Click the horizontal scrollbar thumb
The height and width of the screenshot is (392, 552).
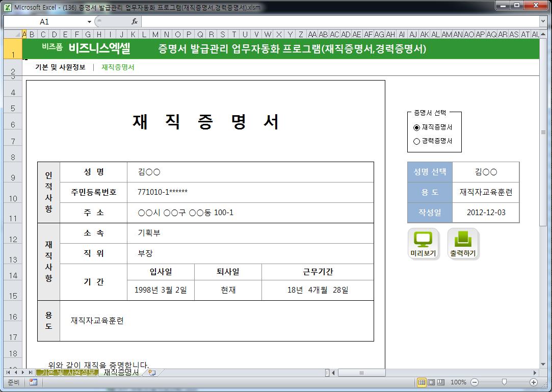tap(361, 373)
